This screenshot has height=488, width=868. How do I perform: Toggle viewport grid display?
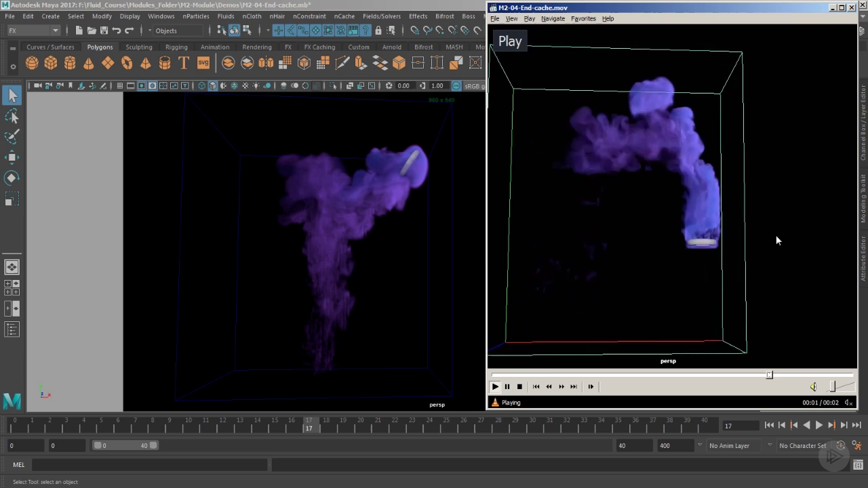(120, 86)
